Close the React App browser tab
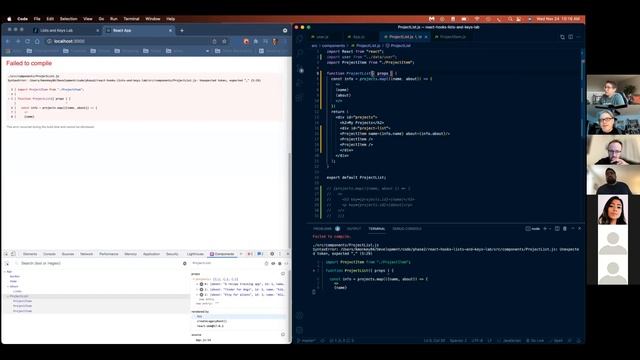Image resolution: width=640 pixels, height=360 pixels. point(170,31)
